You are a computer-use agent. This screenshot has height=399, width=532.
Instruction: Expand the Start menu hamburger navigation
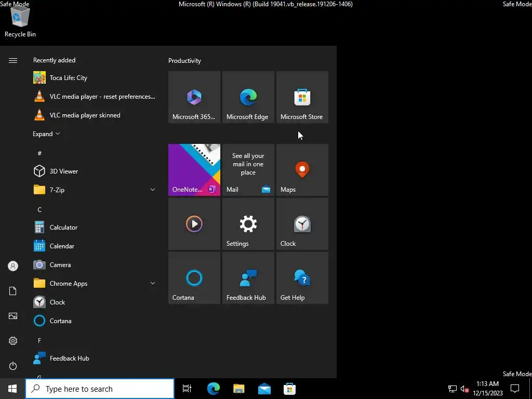[13, 60]
